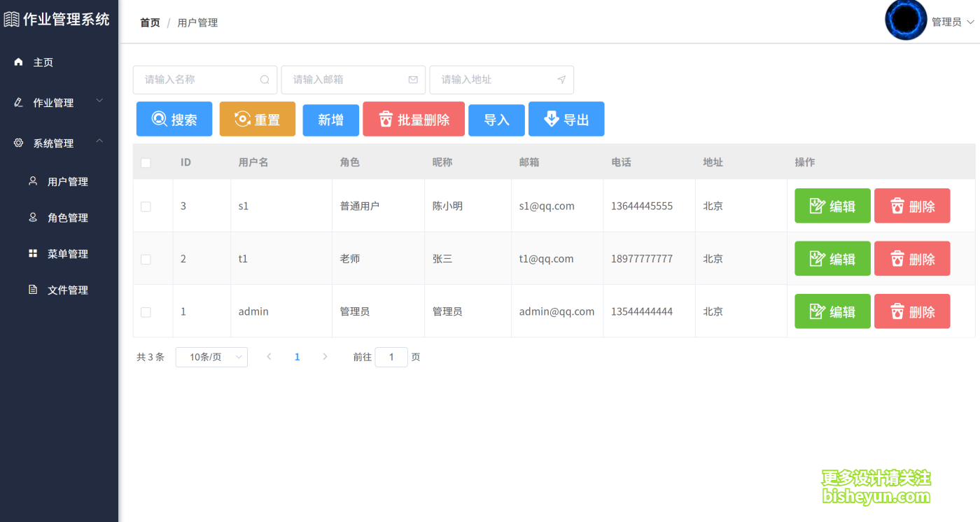Collapse the 系统管理 submenu chevron
The width and height of the screenshot is (980, 522).
(99, 142)
